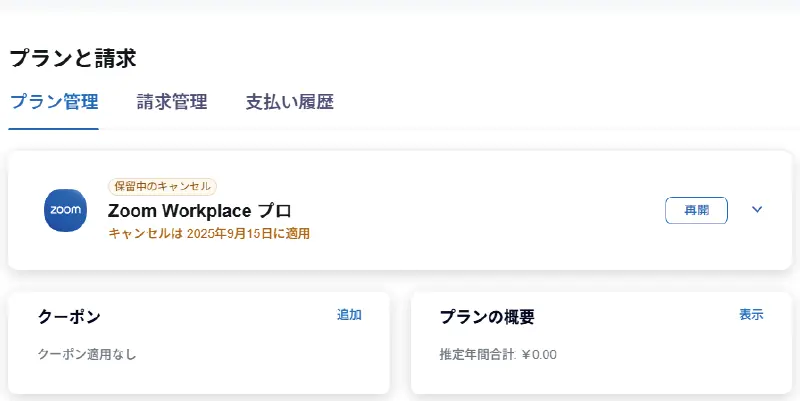Click 表示 link in プランの概要 card
The image size is (800, 401).
coord(752,315)
